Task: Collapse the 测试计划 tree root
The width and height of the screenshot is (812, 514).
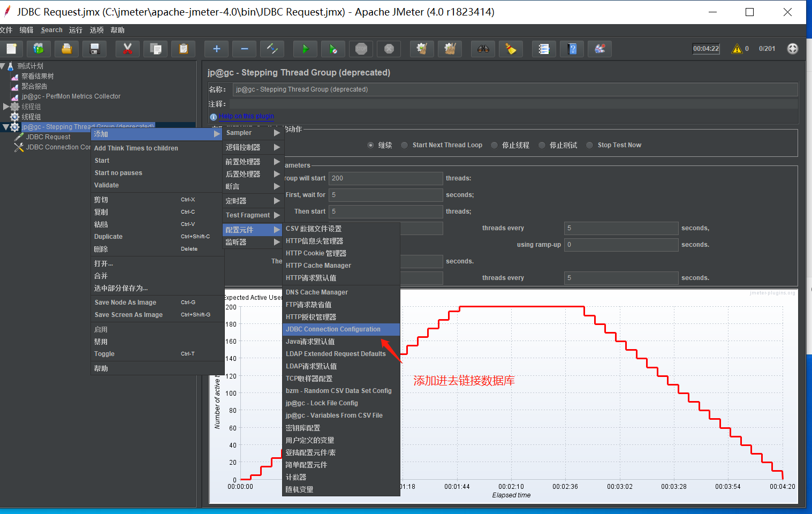Action: [3, 66]
